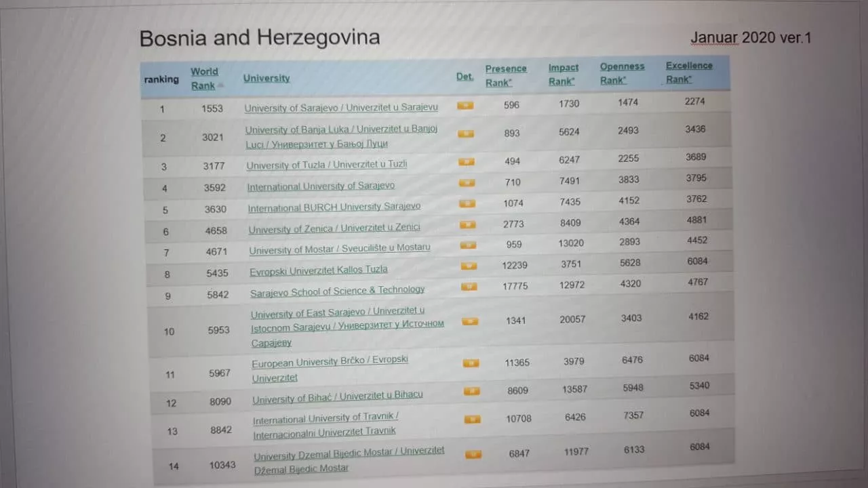Open details icon for Sarajevo School of Science
The image size is (868, 488).
coord(469,287)
